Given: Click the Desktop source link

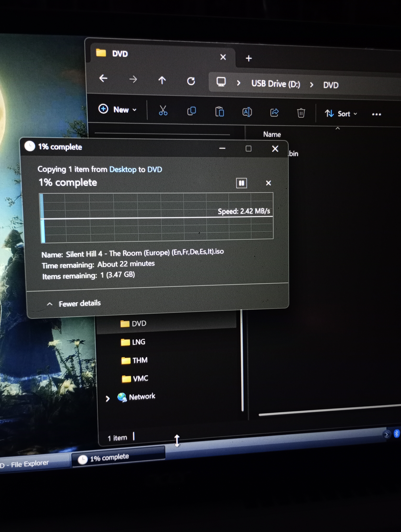Looking at the screenshot, I should tap(123, 170).
